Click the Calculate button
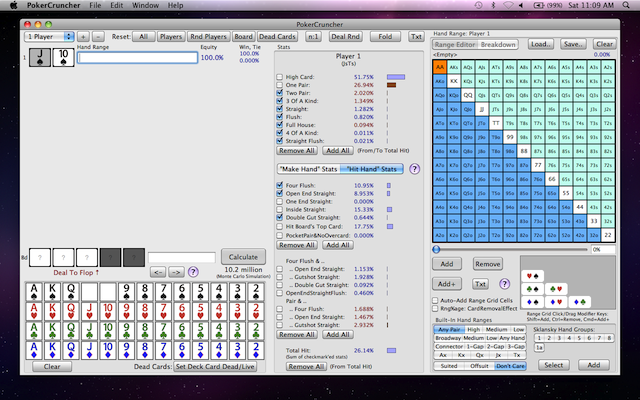This screenshot has width=640, height=400. [243, 257]
